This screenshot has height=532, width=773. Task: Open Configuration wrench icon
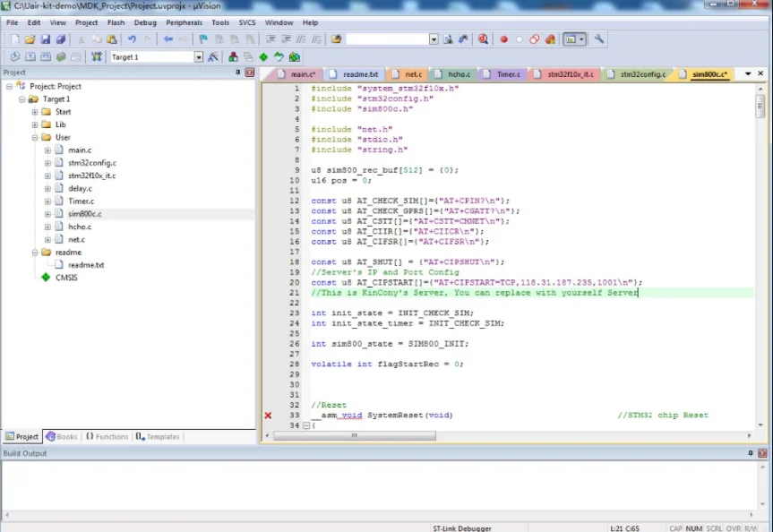tap(599, 39)
